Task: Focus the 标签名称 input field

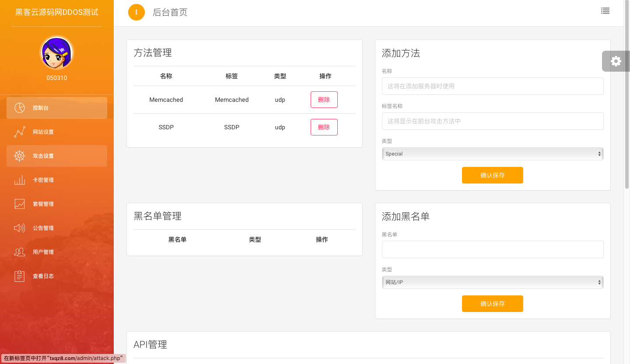Action: coord(492,121)
